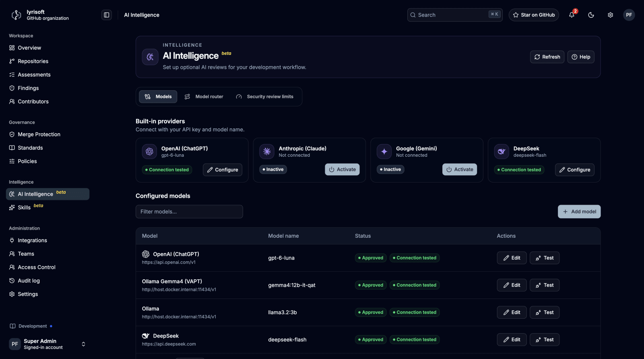The image size is (644, 359).
Task: Click the OpenAI provider card logo
Action: point(149,151)
